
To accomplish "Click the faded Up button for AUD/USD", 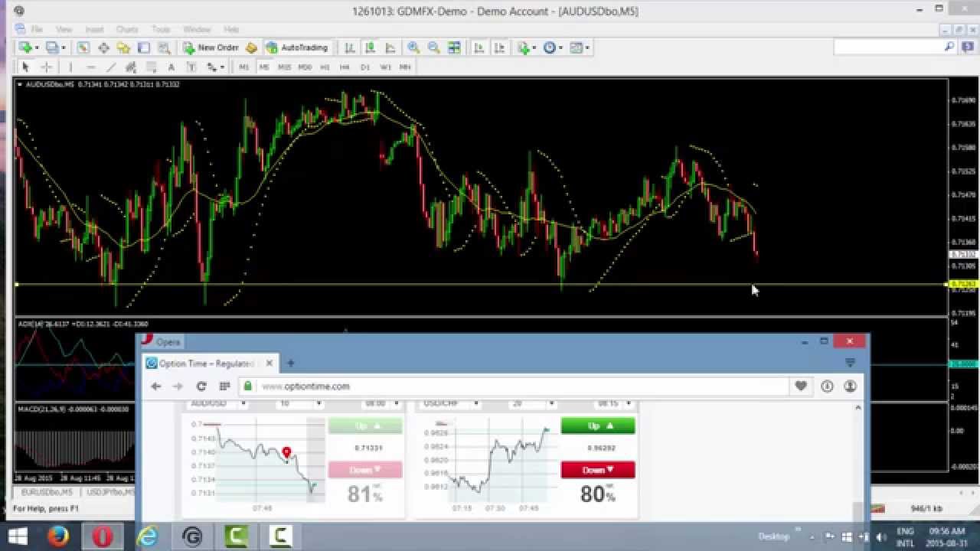I will click(x=365, y=425).
